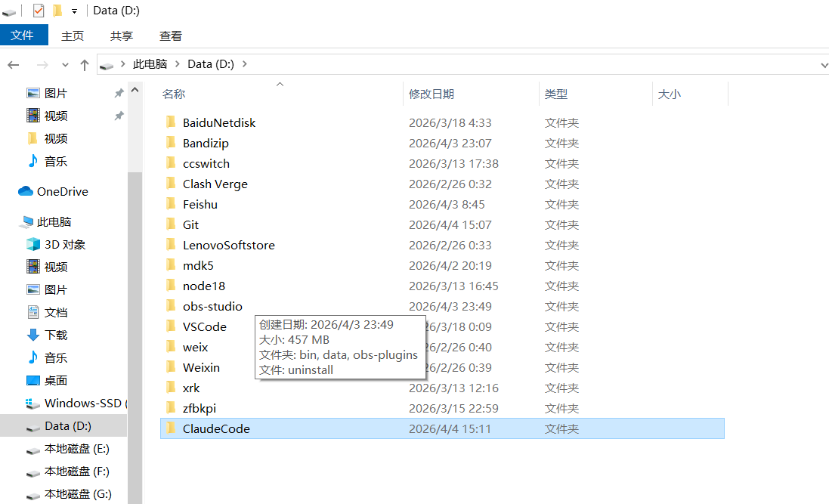Select the xrk folder icon
The width and height of the screenshot is (829, 504).
(171, 388)
